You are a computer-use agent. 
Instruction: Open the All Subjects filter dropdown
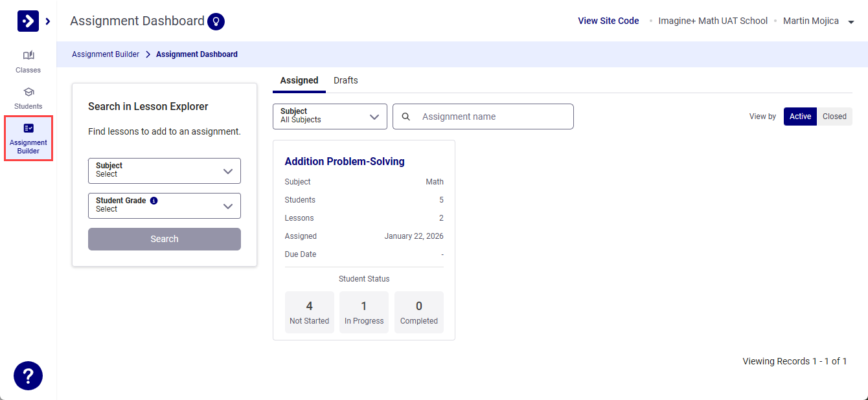pos(330,117)
